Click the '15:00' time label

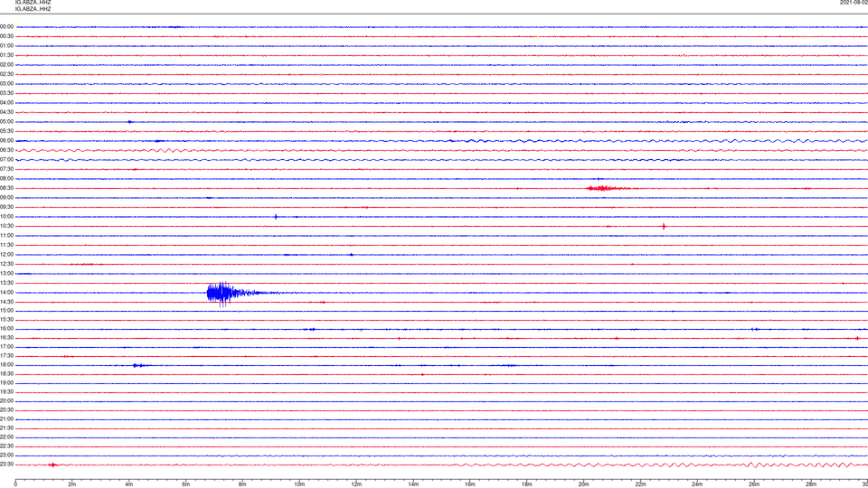point(6,310)
